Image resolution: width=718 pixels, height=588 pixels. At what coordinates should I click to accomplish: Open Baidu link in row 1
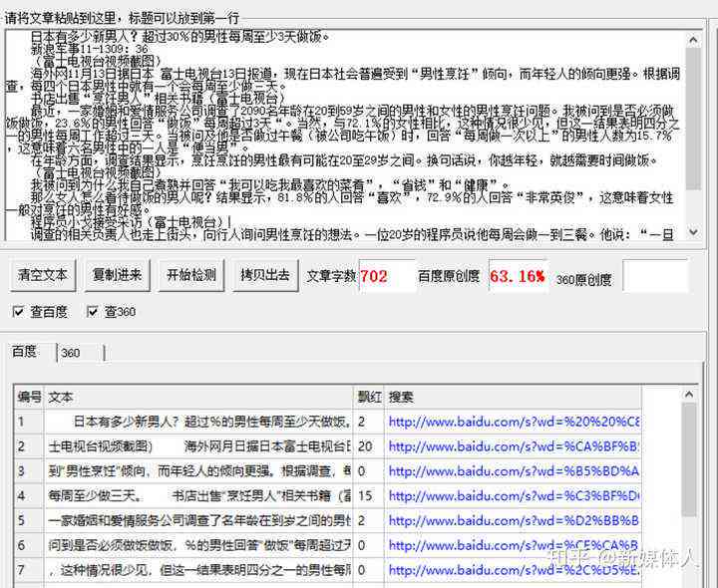[x=514, y=422]
